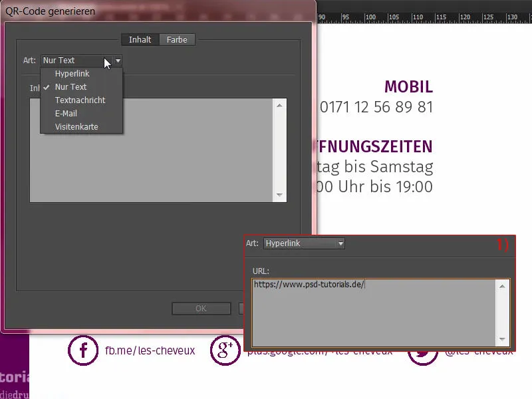Open the Art dropdown showing Nur Text

pyautogui.click(x=81, y=61)
